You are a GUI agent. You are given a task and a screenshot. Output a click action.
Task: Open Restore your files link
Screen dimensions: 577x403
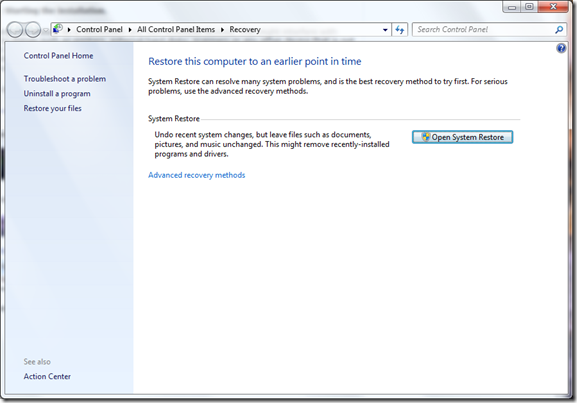tap(53, 108)
